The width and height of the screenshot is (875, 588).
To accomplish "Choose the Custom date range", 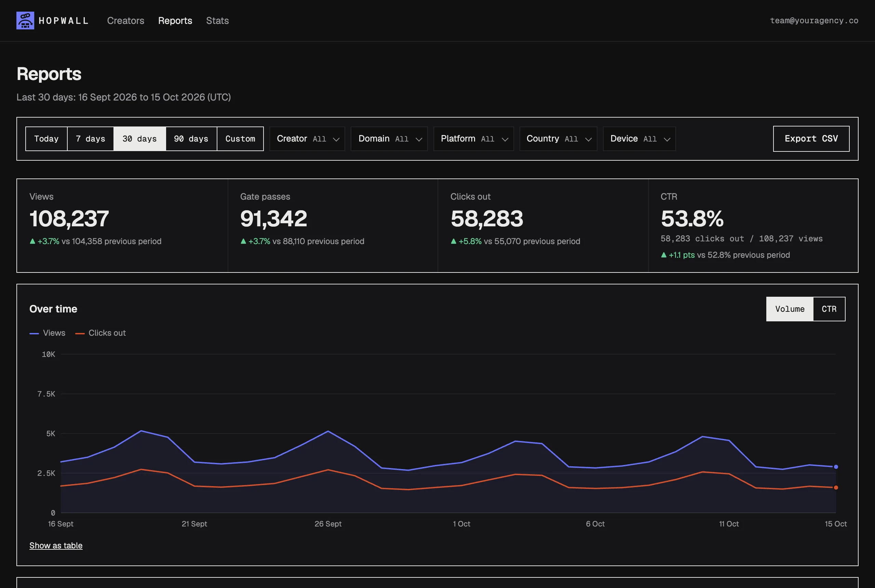I will click(240, 139).
